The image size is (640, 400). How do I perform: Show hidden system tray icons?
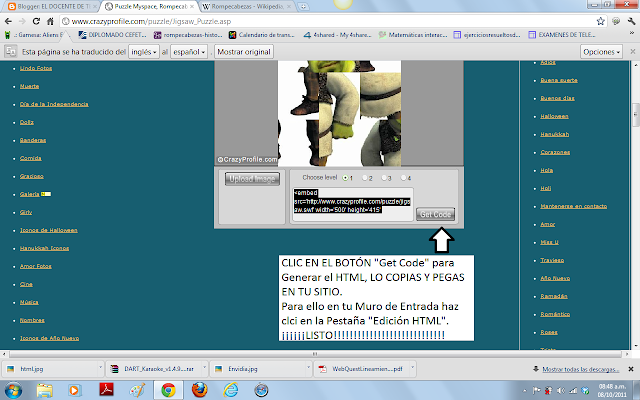coord(524,391)
